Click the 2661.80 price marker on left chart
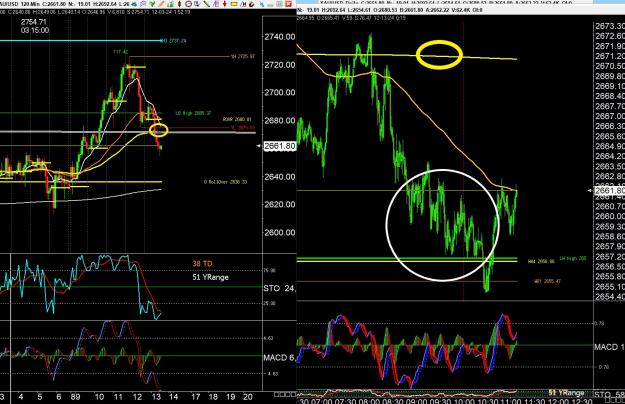This screenshot has height=404, width=625. coord(279,146)
